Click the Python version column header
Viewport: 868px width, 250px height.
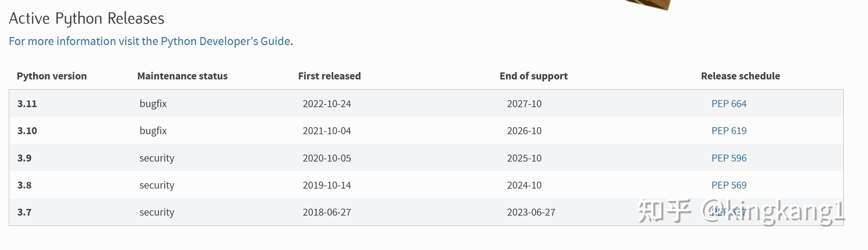pos(51,76)
